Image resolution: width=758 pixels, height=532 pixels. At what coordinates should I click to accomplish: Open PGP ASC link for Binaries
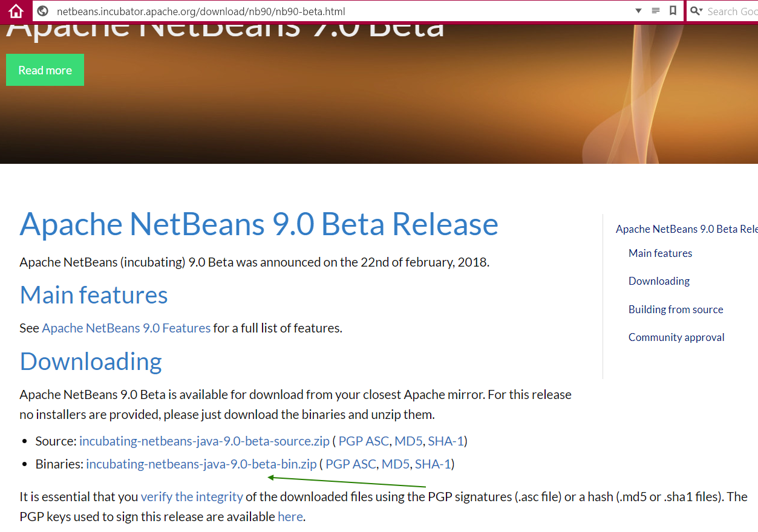tap(351, 464)
